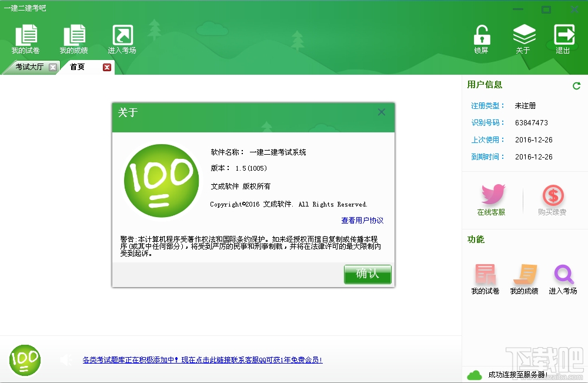This screenshot has width=588, height=383.
Task: Close the 关于 dialog with X
Action: [382, 112]
